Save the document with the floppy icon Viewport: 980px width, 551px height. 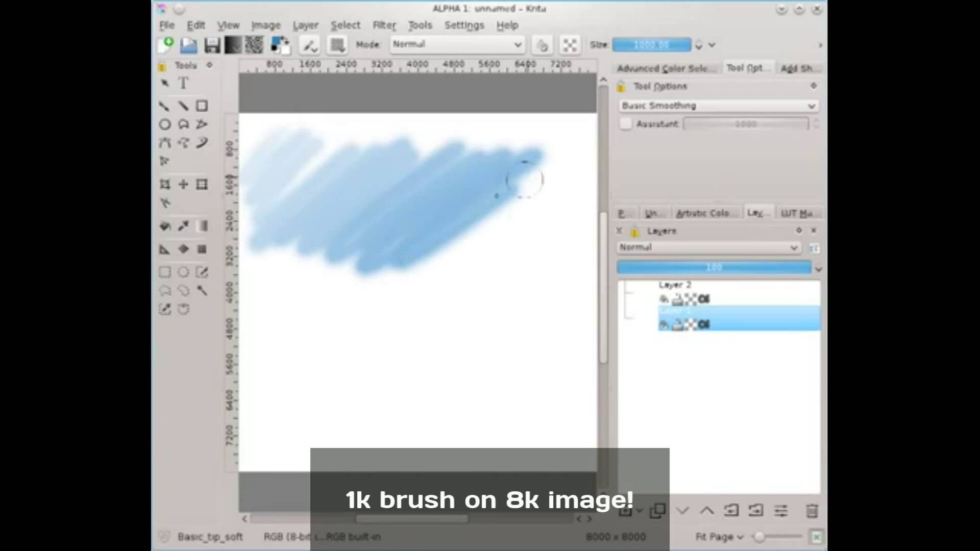point(212,45)
